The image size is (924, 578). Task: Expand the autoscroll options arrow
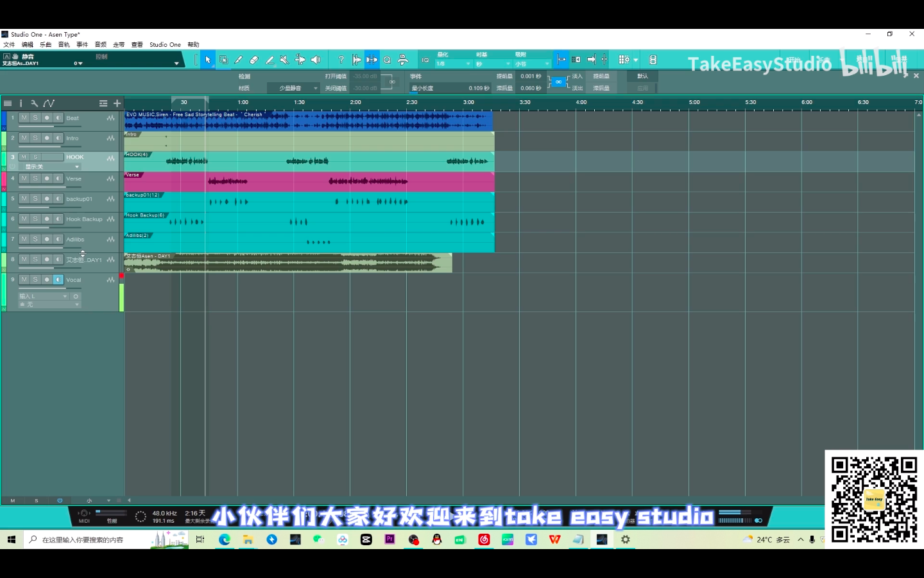(636, 60)
